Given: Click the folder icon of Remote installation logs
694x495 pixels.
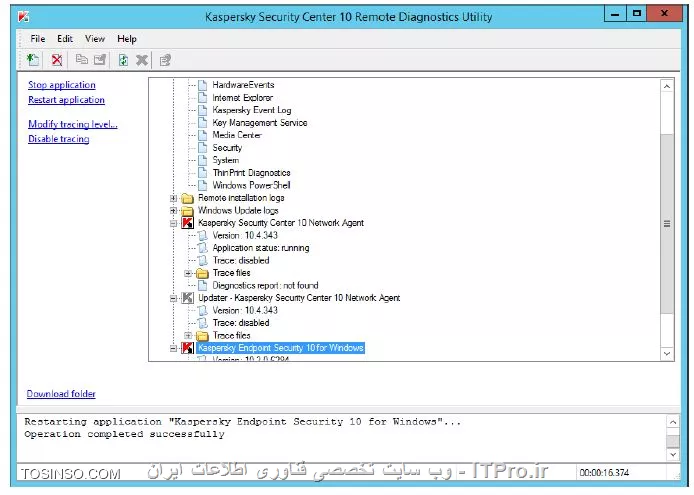Looking at the screenshot, I should (x=188, y=198).
